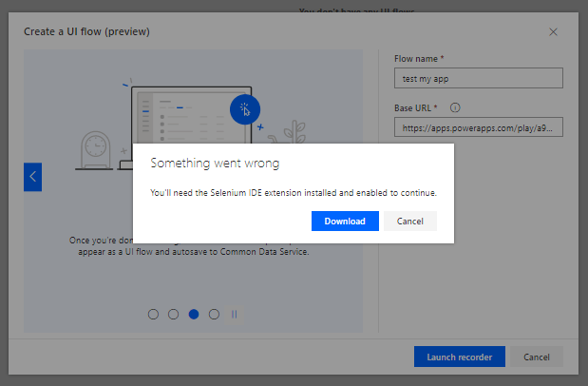Select the fourth carousel slide dot
The image size is (588, 386).
click(214, 315)
